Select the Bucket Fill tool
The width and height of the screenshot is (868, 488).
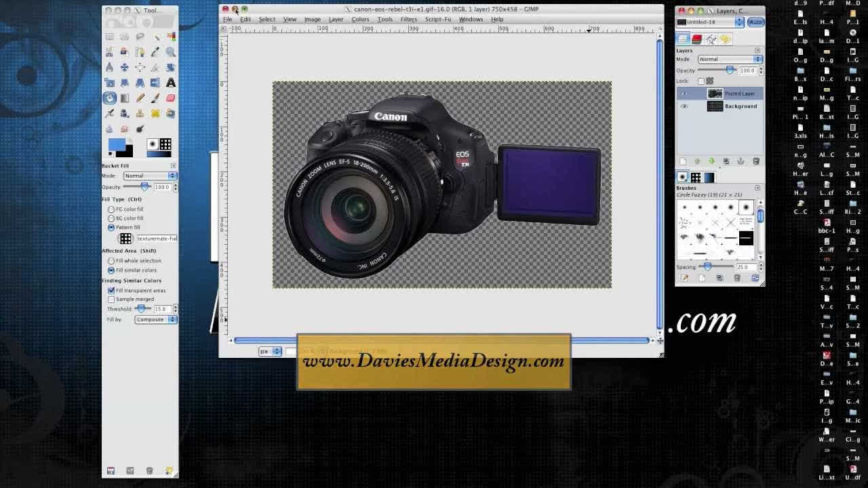(x=109, y=98)
